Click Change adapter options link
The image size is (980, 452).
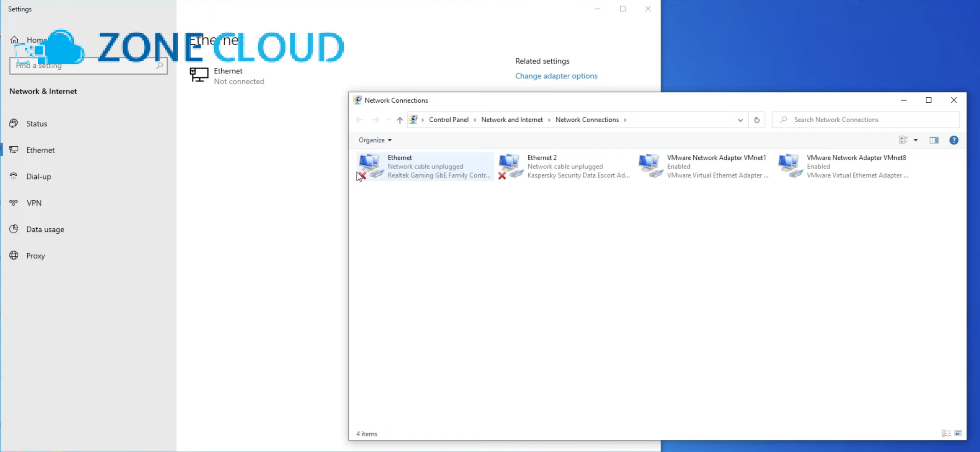(x=556, y=76)
